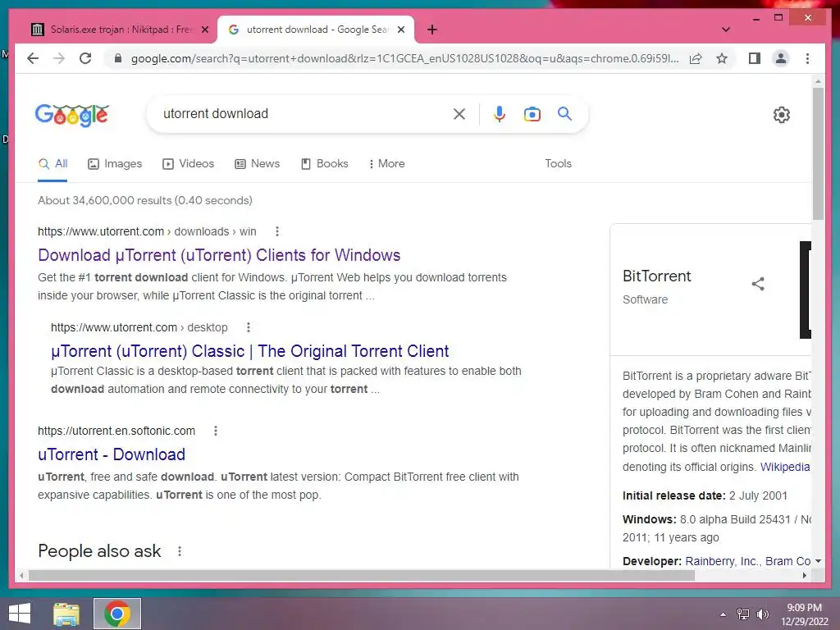Share this page icon in address bar

coord(696,58)
